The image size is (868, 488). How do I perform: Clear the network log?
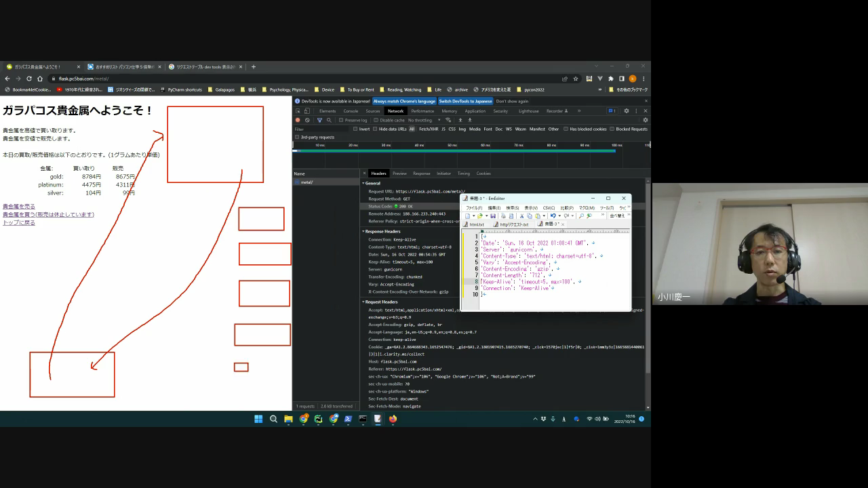tap(307, 120)
